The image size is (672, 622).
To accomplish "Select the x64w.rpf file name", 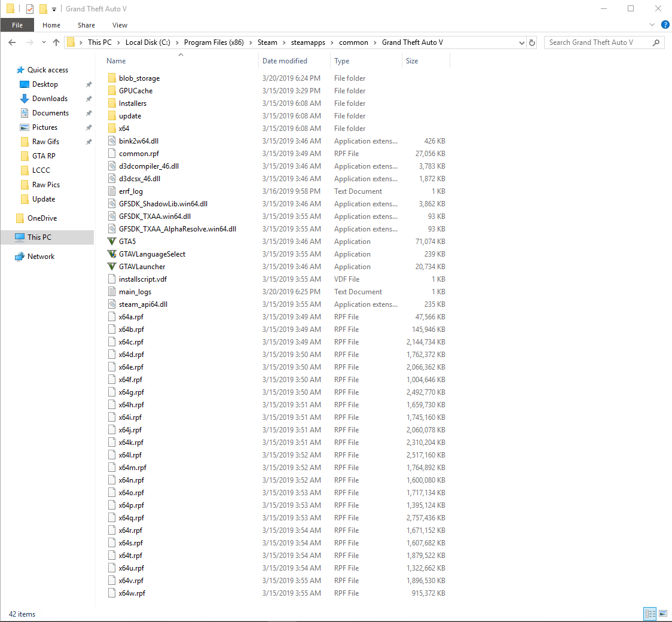I will [x=132, y=593].
